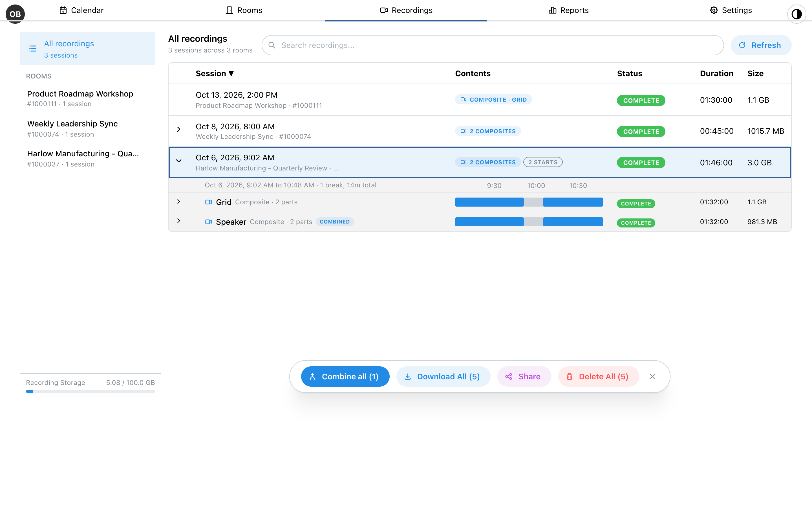Click the OB user avatar
This screenshot has width=812, height=508.
click(x=15, y=14)
